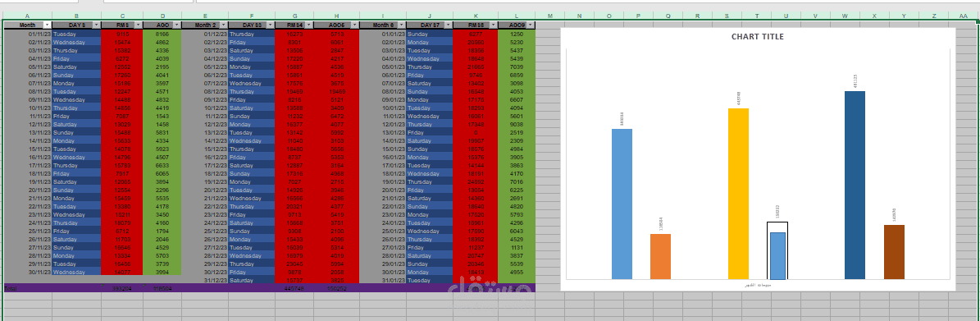The height and width of the screenshot is (321, 980).
Task: Select the outlined small blue chart bar
Action: click(777, 255)
